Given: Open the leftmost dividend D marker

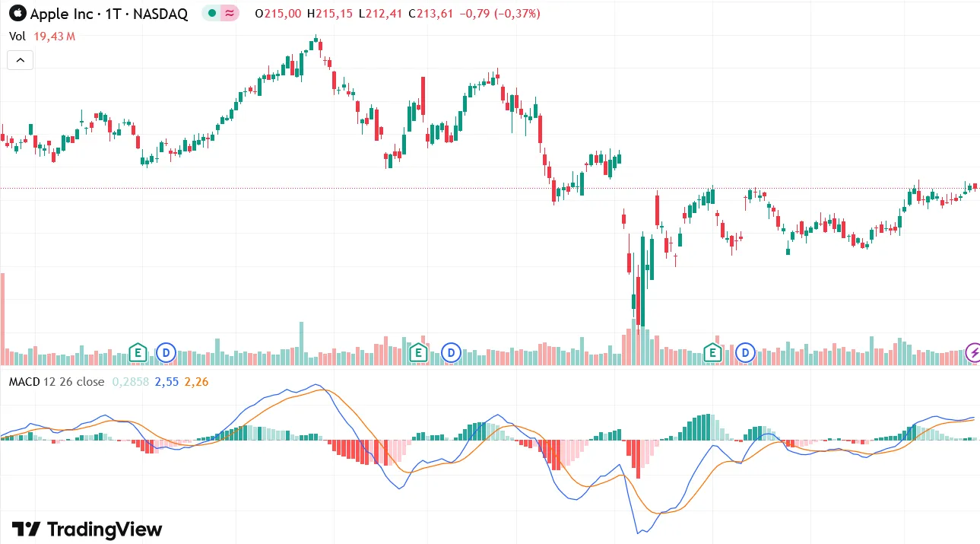Looking at the screenshot, I should point(167,352).
